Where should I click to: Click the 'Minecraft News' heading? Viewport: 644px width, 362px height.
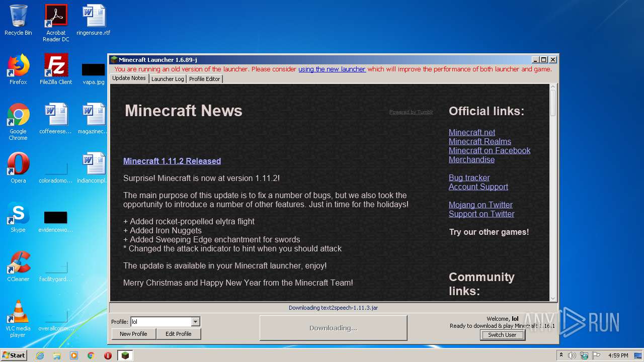click(x=184, y=111)
